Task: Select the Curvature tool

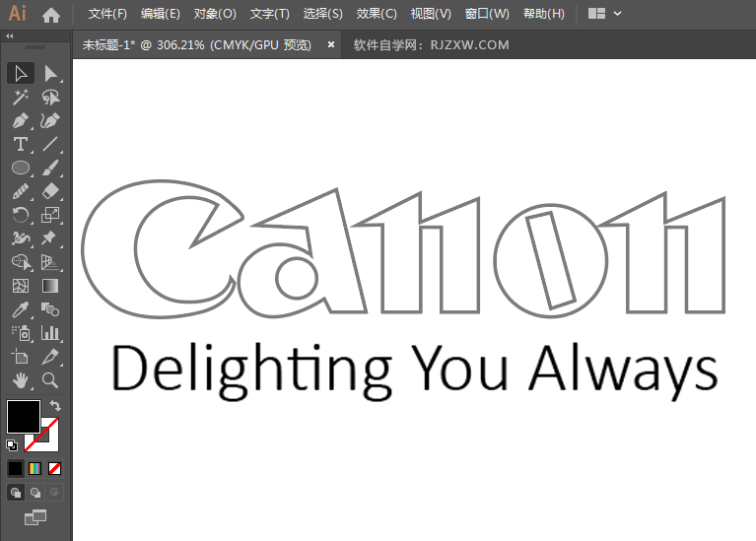Action: click(x=50, y=121)
